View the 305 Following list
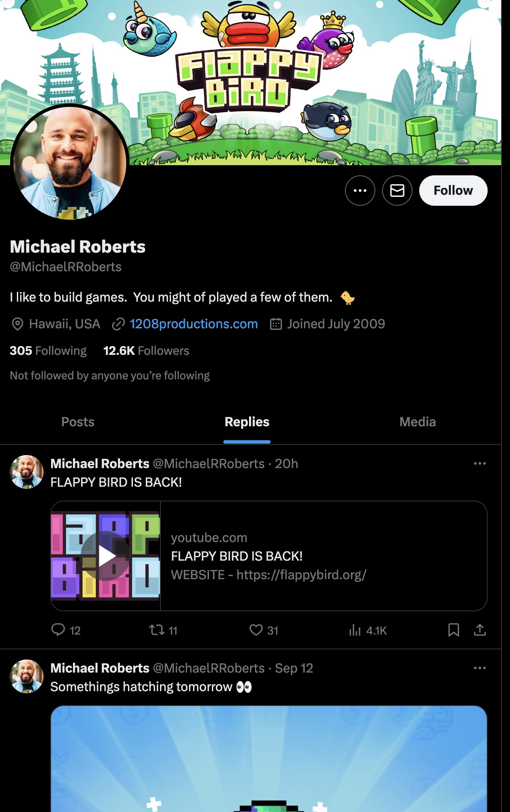 click(48, 351)
